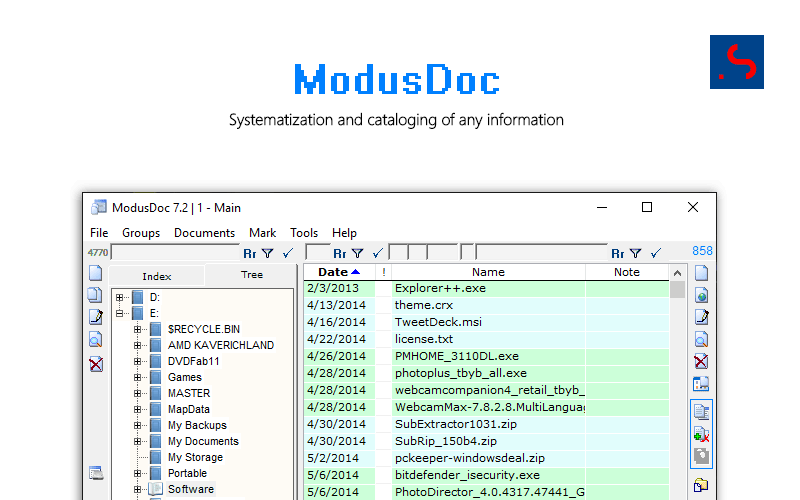Select the Portable folder in tree
Screen dimensions: 800x500
(187, 473)
